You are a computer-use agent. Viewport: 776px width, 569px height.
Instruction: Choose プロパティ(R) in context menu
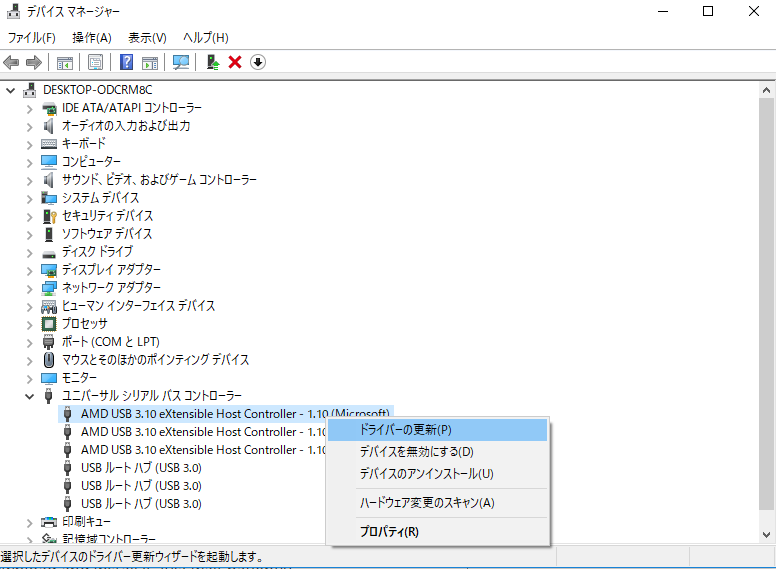coord(437,532)
